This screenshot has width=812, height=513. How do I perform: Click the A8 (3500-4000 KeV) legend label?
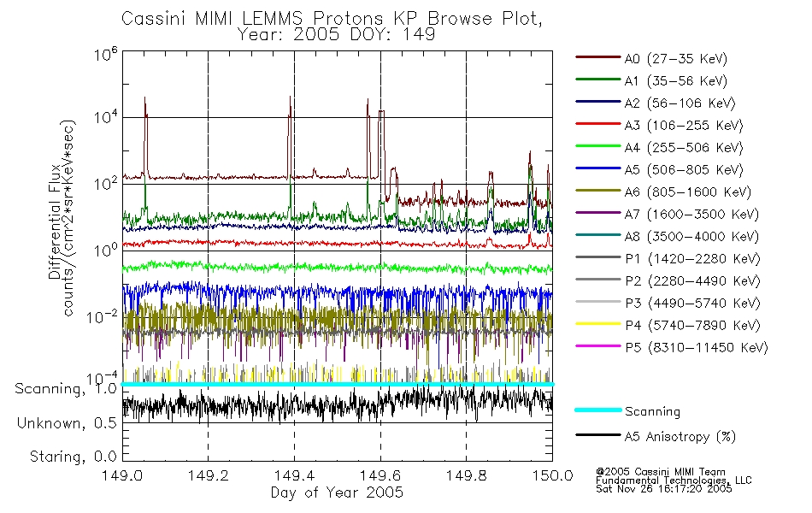691,238
